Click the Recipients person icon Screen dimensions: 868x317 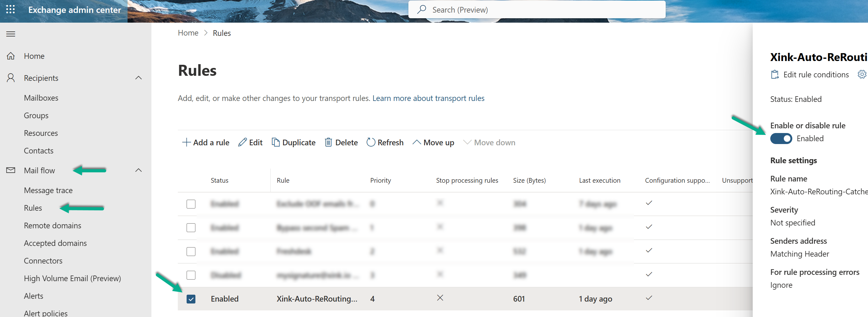(x=11, y=78)
